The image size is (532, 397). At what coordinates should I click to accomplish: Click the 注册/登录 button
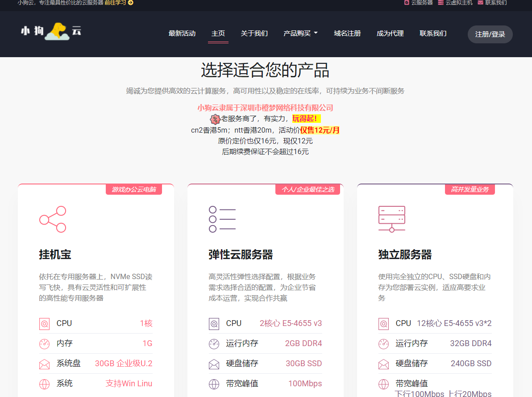[490, 34]
